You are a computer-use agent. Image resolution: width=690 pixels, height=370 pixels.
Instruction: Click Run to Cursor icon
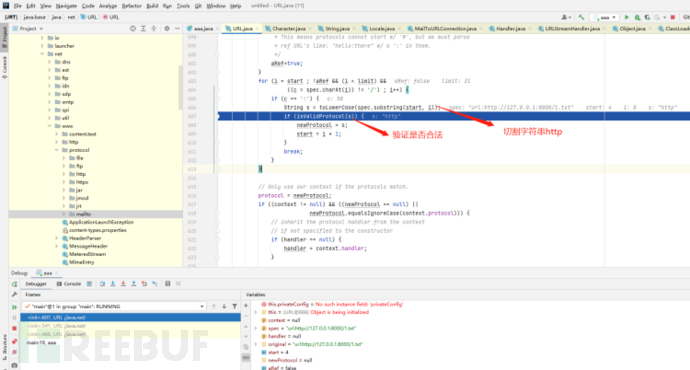[x=154, y=284]
